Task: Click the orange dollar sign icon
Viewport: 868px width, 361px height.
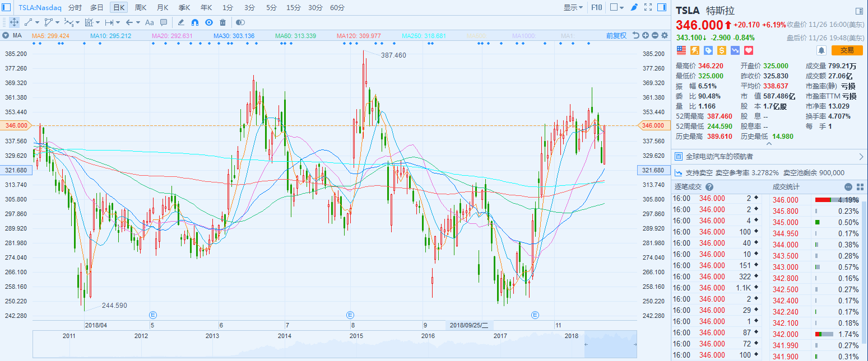Action: [x=722, y=50]
